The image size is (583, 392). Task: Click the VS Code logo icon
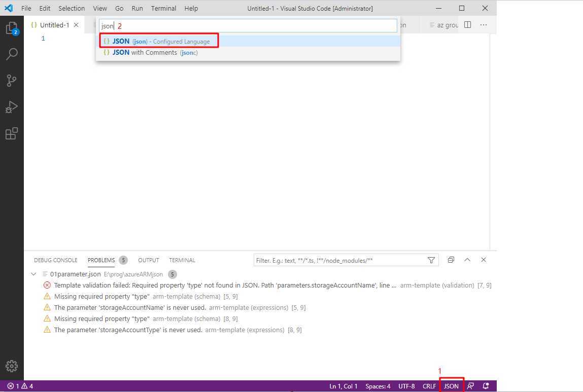pos(9,8)
